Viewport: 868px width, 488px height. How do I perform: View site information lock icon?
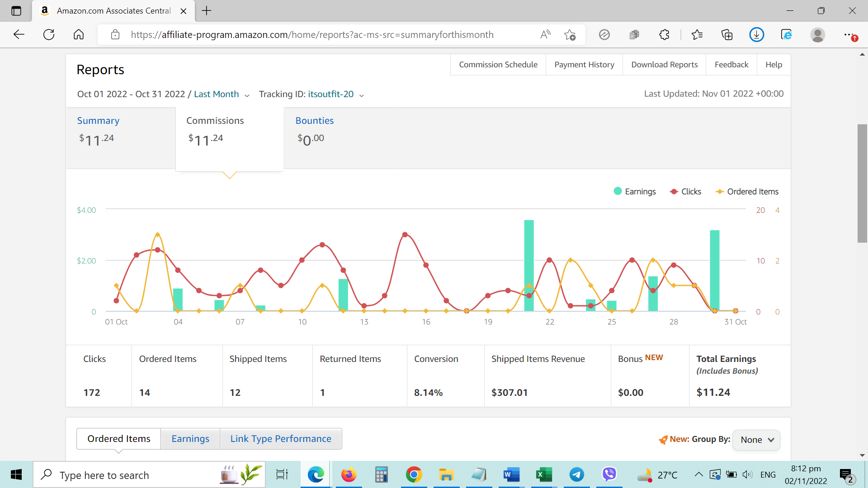[x=115, y=34]
